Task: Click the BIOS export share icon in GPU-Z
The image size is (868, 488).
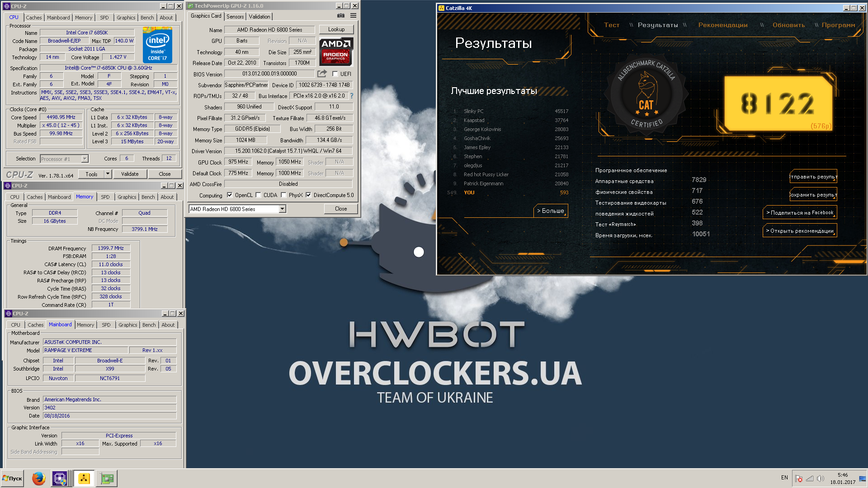Action: 322,74
